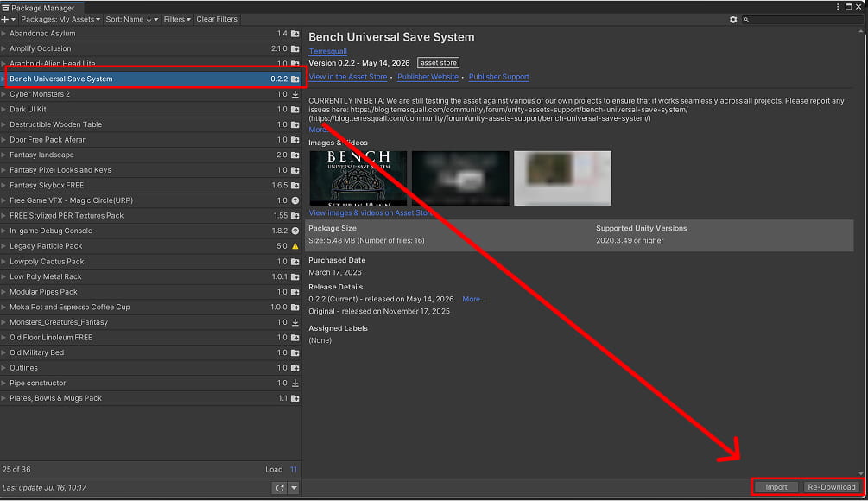Click download icon for Pipe constructor
Image resolution: width=868 pixels, height=501 pixels.
pyautogui.click(x=295, y=383)
